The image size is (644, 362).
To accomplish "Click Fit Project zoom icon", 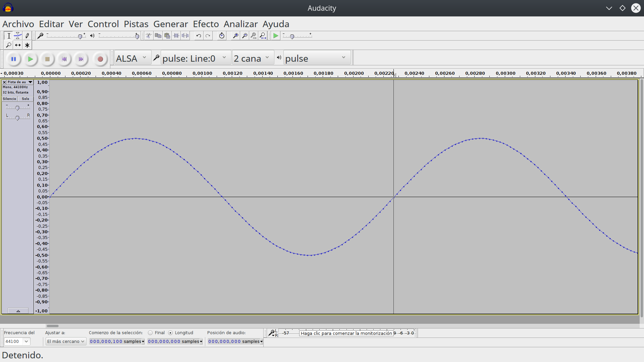I will pyautogui.click(x=263, y=36).
